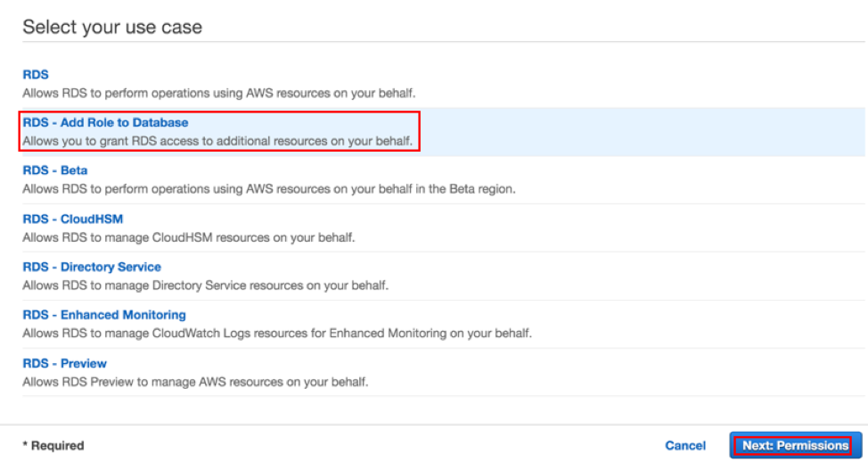Click the Beta region description text
This screenshot has height=463, width=868.
[x=269, y=189]
